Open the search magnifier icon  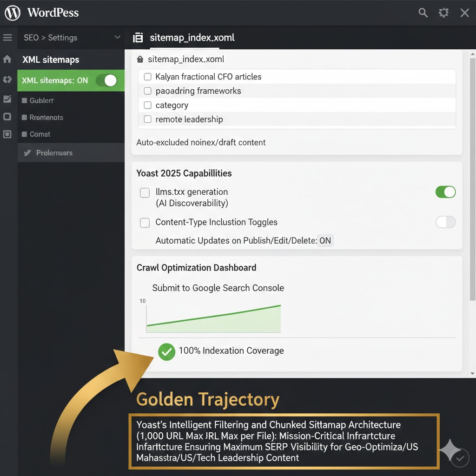(423, 13)
